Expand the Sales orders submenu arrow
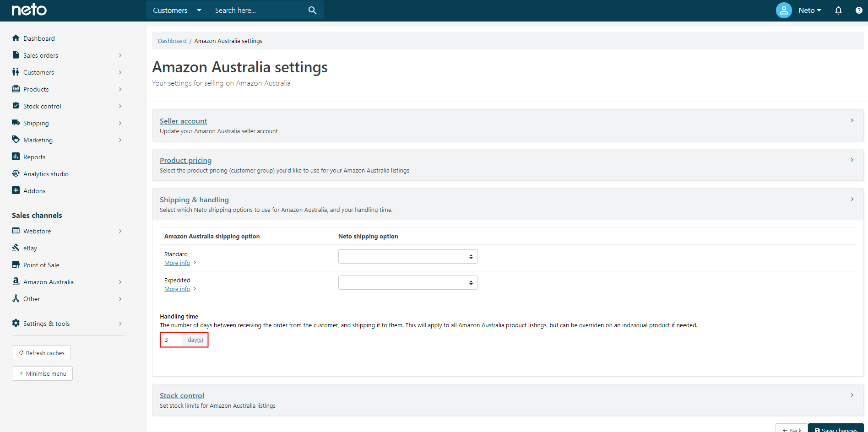868x432 pixels. (120, 55)
